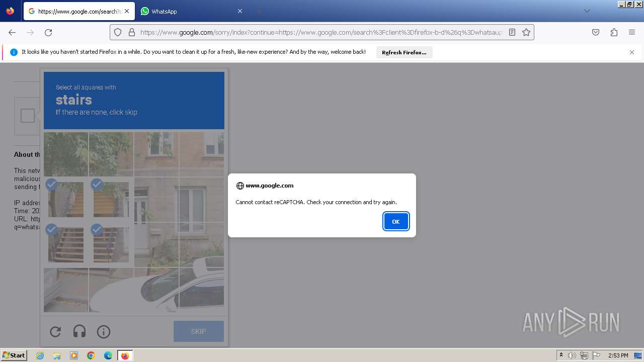Viewport: 644px width, 362px height.
Task: Select captcha tile at top-left with tree
Action: point(66,154)
